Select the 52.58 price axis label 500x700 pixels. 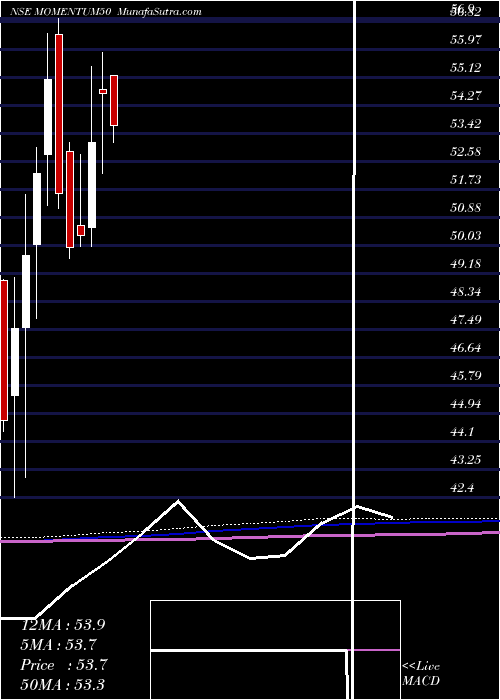click(466, 152)
